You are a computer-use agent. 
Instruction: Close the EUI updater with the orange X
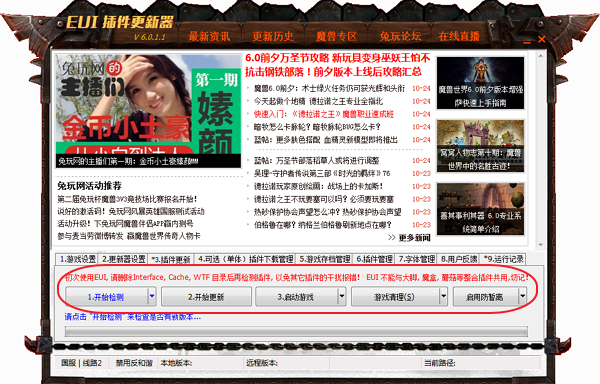coord(541,39)
